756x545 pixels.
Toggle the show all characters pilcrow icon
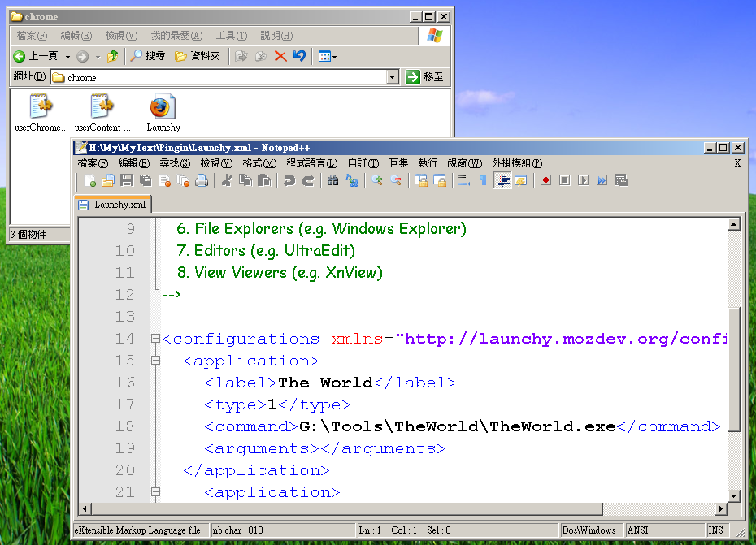[x=483, y=180]
